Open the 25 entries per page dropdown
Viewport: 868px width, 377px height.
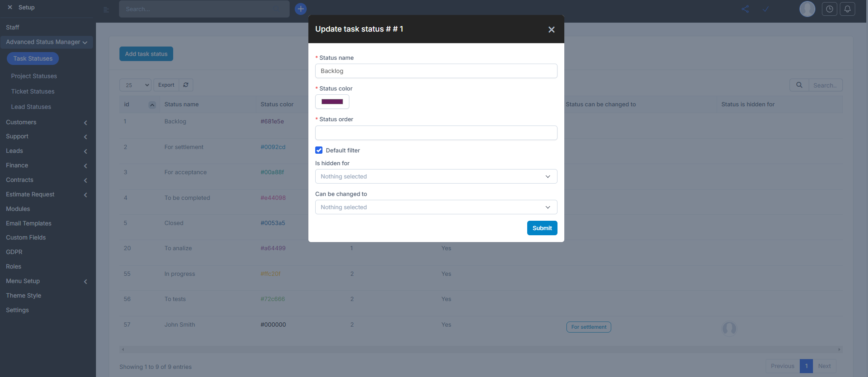[135, 85]
